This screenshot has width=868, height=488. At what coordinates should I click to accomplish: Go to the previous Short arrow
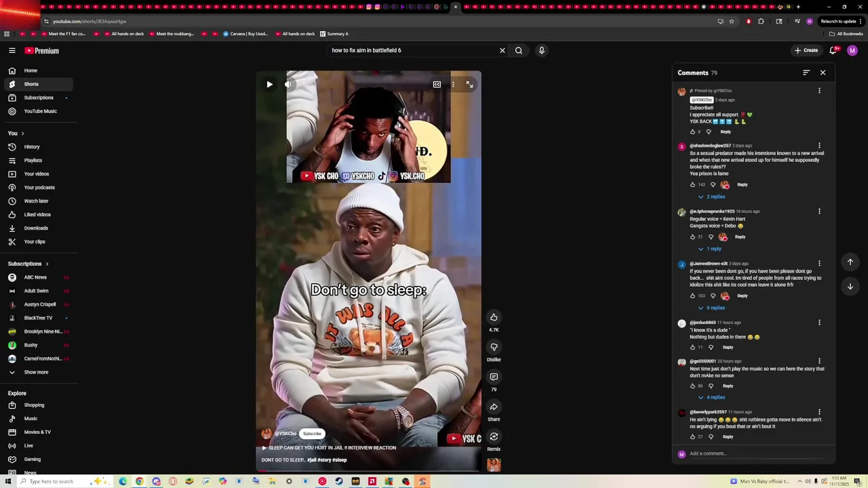coord(850,262)
